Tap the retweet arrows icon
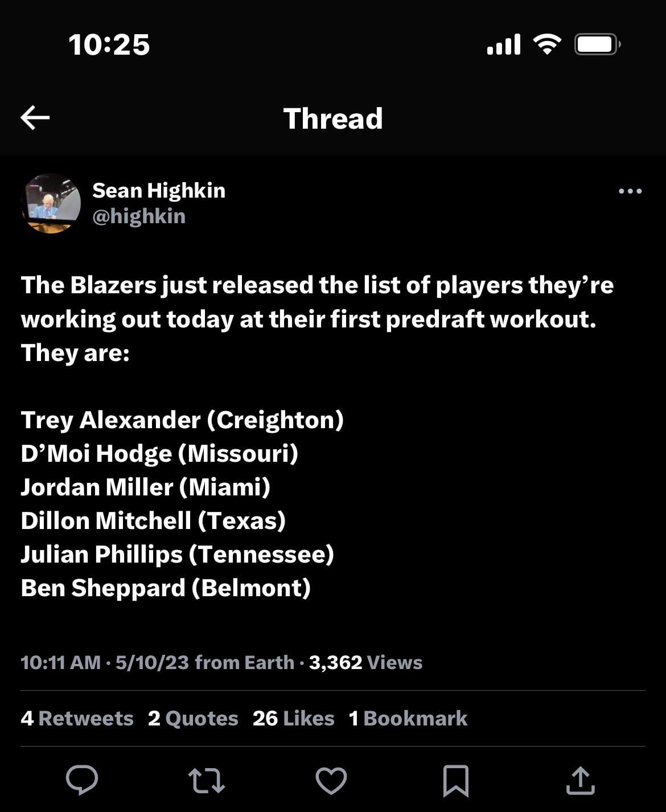This screenshot has height=812, width=666. (206, 780)
